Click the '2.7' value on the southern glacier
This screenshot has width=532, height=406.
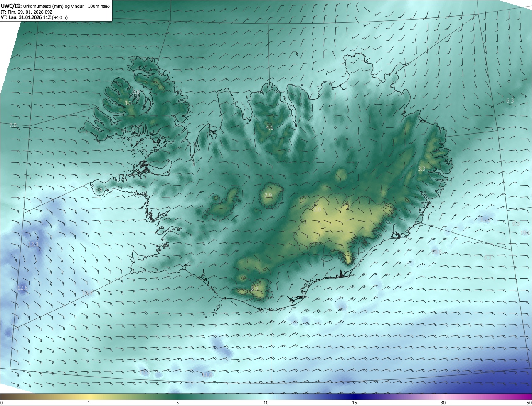click(x=254, y=289)
